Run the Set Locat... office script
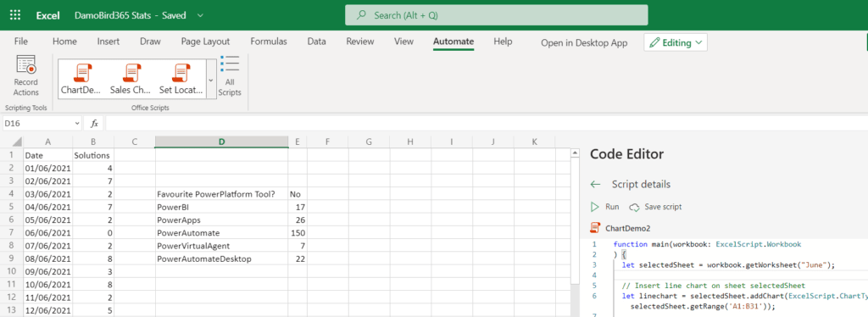868x317 pixels. coord(181,79)
